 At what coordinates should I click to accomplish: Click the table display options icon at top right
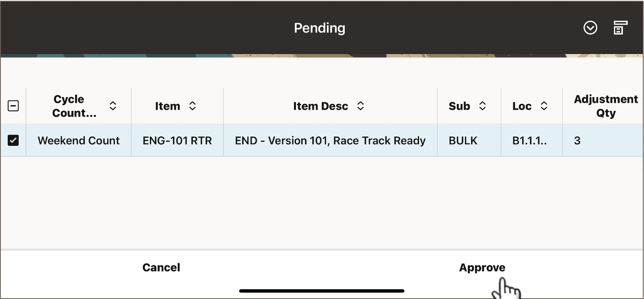point(620,28)
